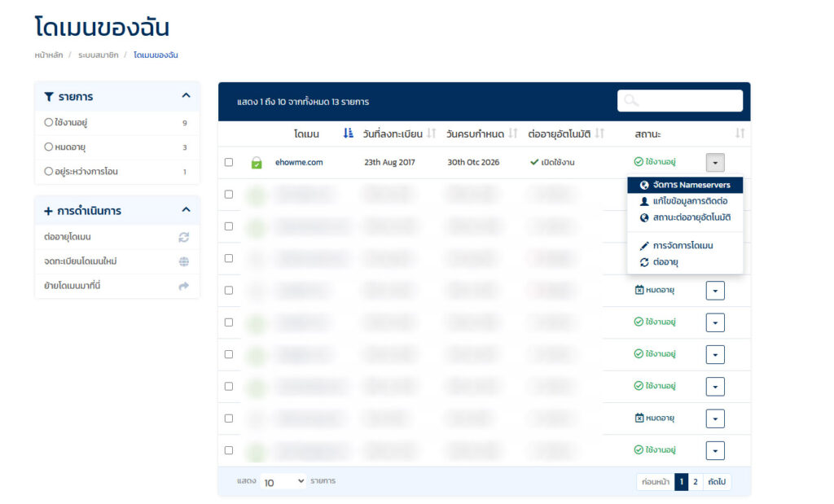
Task: Click the 30th Otc 2026 due date cell
Action: [473, 162]
